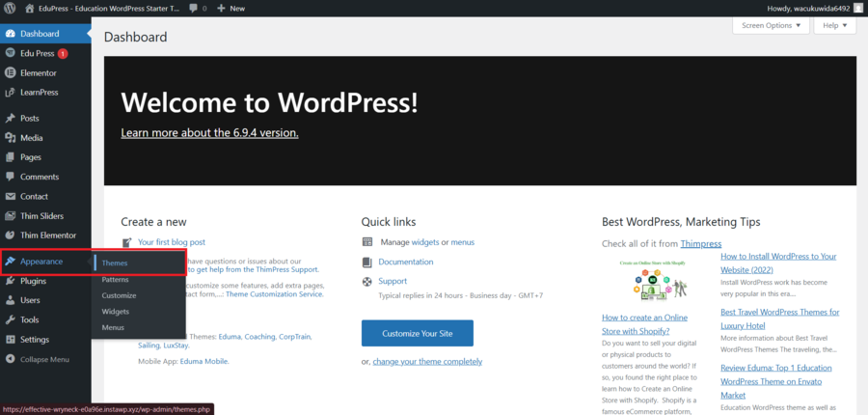The image size is (868, 415).
Task: Click the Settings icon in sidebar
Action: click(10, 340)
